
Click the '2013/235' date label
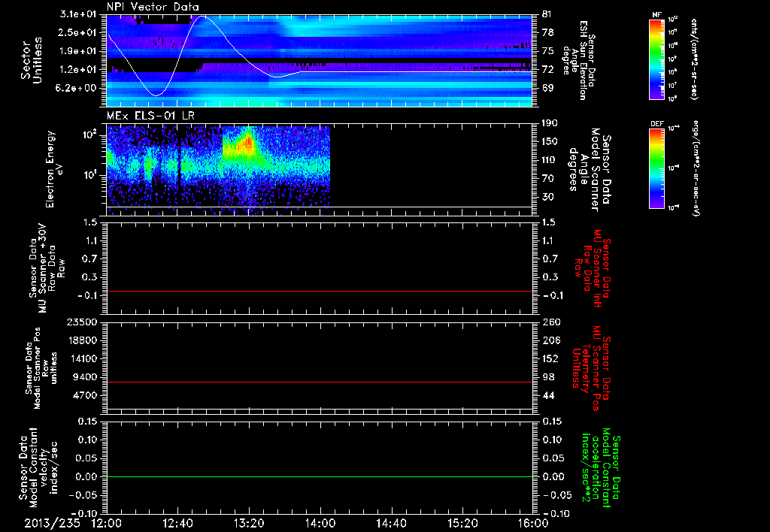click(52, 523)
